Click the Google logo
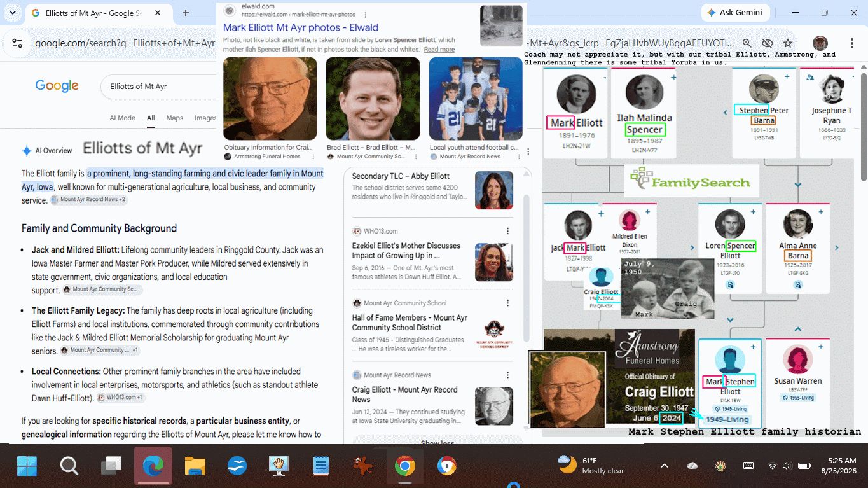The image size is (868, 488). [x=57, y=86]
